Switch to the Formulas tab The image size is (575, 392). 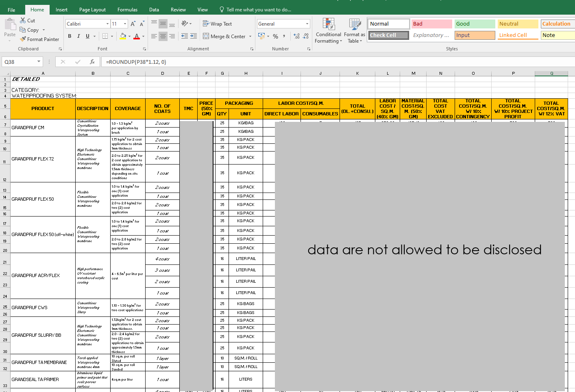(127, 10)
